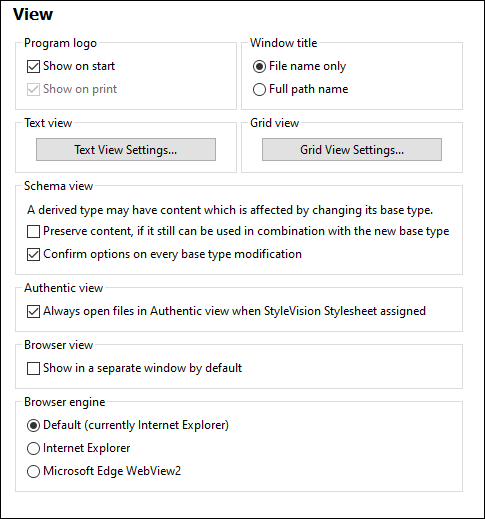The image size is (485, 519).
Task: Click the Schema view group label
Action: point(58,186)
